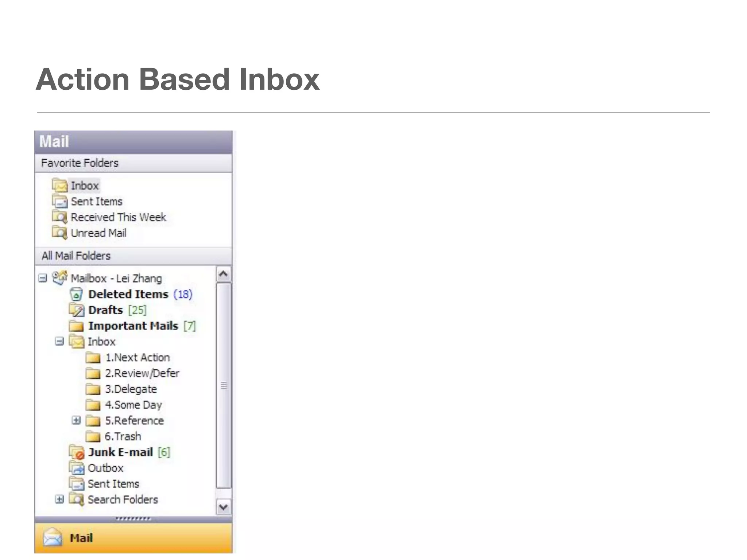
Task: Click the folder list scroll down arrow
Action: coord(223,507)
